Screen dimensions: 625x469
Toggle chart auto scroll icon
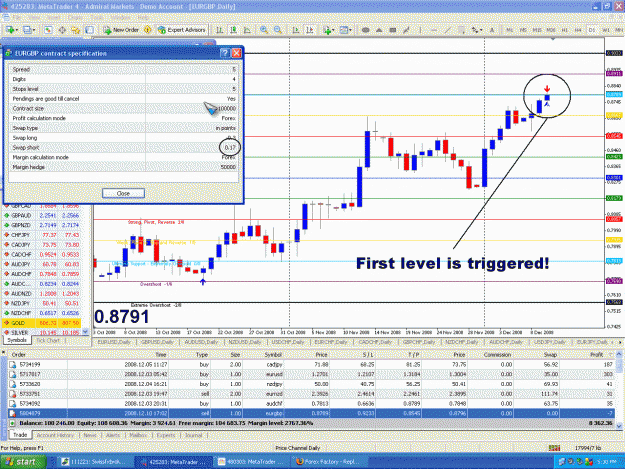(296, 30)
